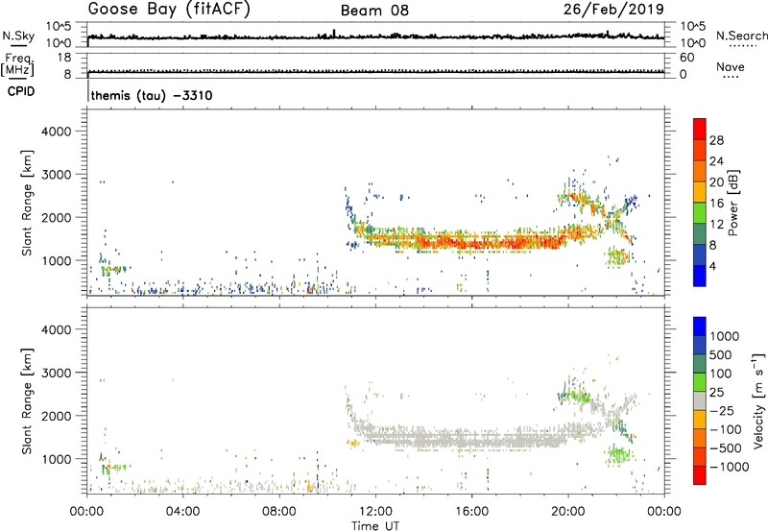Click the gray ground scatter band in the velocity panel
The width and height of the screenshot is (768, 532).
coord(466,439)
